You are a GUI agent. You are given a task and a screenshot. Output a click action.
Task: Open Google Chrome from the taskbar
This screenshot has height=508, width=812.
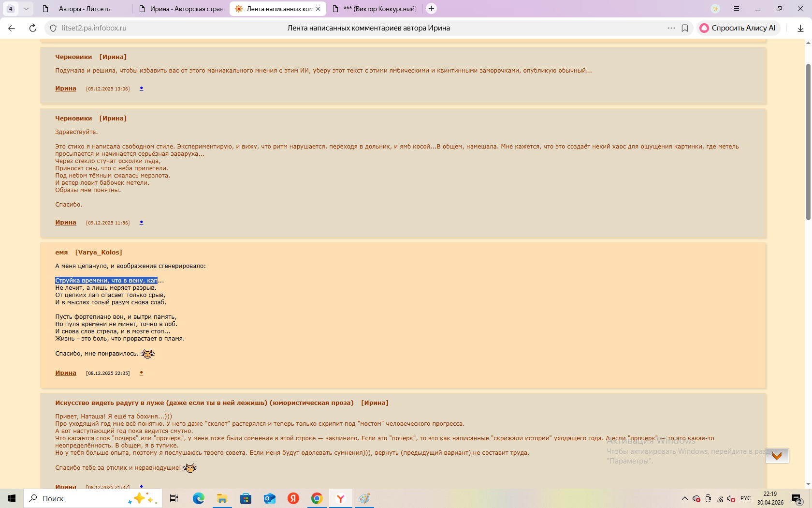[317, 498]
